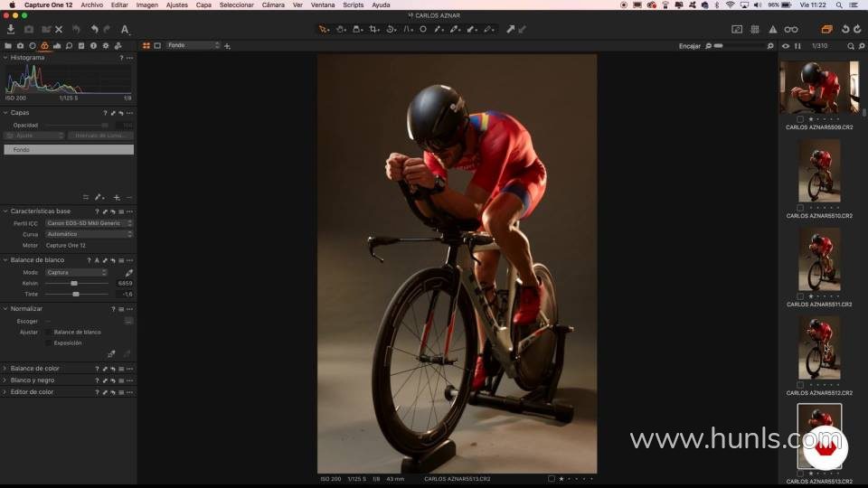The width and height of the screenshot is (868, 488).
Task: Tick the color tag checkbox below viewer image
Action: [552, 479]
